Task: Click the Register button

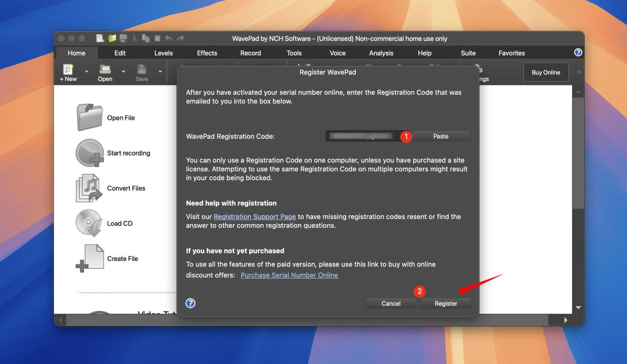Action: point(446,303)
